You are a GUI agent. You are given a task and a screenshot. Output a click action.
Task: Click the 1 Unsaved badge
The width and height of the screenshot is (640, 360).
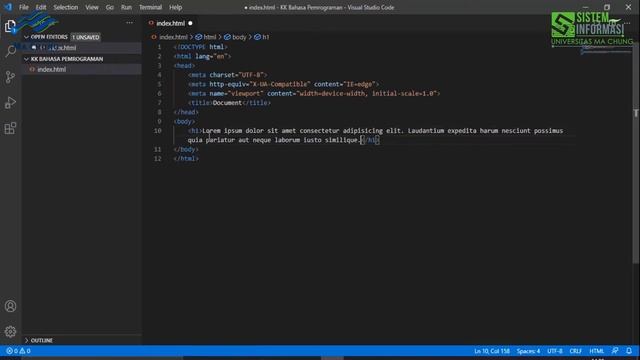[86, 37]
